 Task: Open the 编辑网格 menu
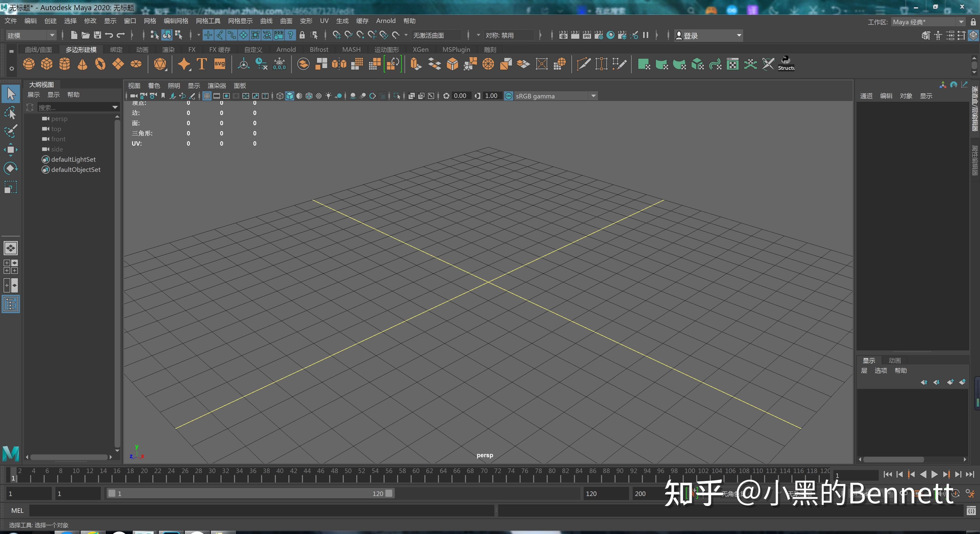point(176,21)
